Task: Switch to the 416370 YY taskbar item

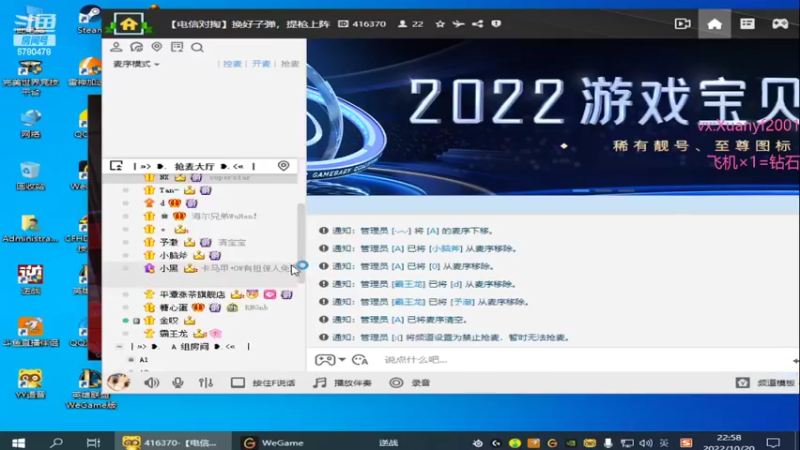Action: [x=172, y=442]
